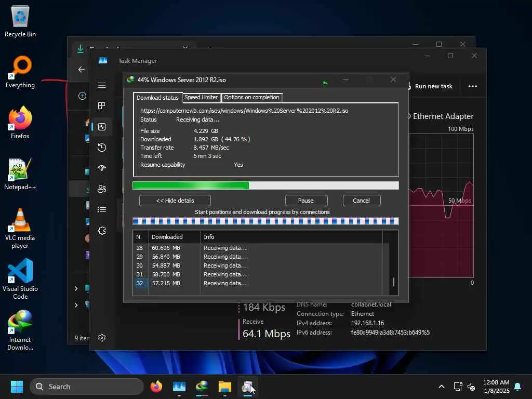Open Services icon in Task Manager sidebar
The height and width of the screenshot is (399, 532).
click(102, 231)
